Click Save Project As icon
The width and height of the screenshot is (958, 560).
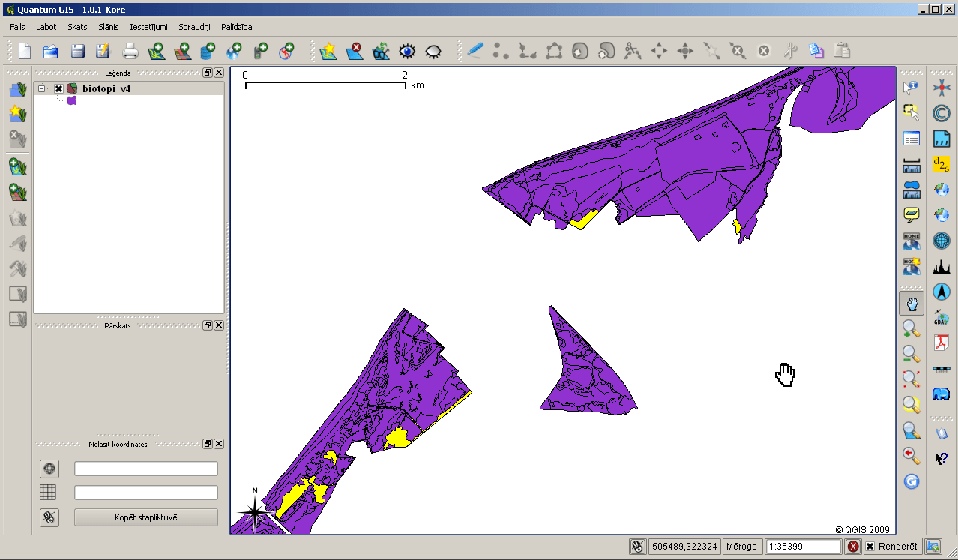[103, 51]
